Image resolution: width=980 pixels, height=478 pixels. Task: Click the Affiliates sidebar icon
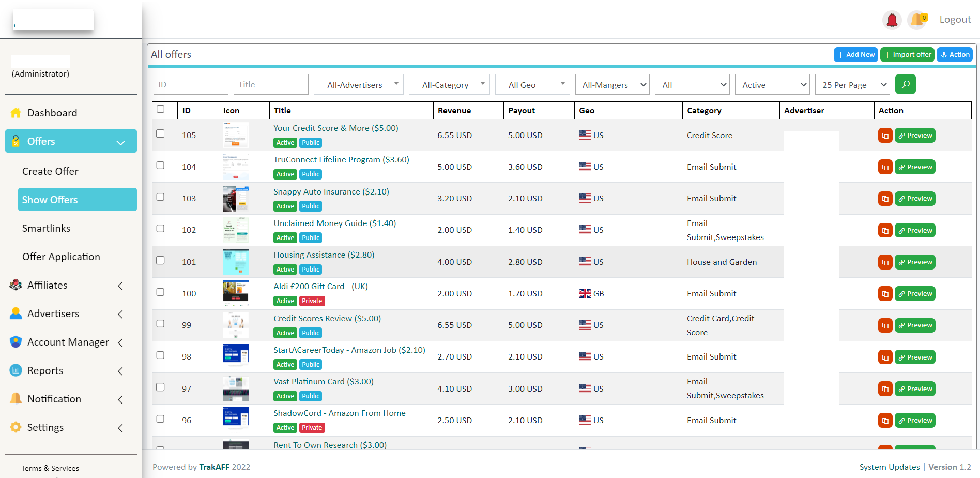(16, 285)
